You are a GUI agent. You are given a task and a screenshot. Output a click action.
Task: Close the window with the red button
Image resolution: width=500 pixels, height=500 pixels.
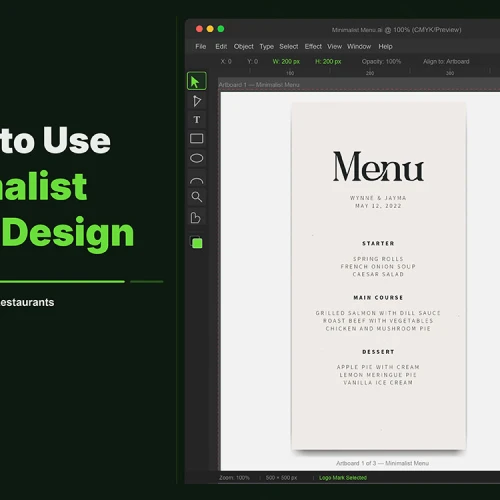click(x=199, y=29)
